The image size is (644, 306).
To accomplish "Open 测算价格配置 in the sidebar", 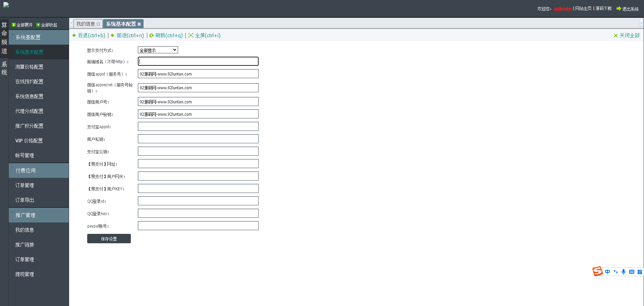I will click(39, 67).
